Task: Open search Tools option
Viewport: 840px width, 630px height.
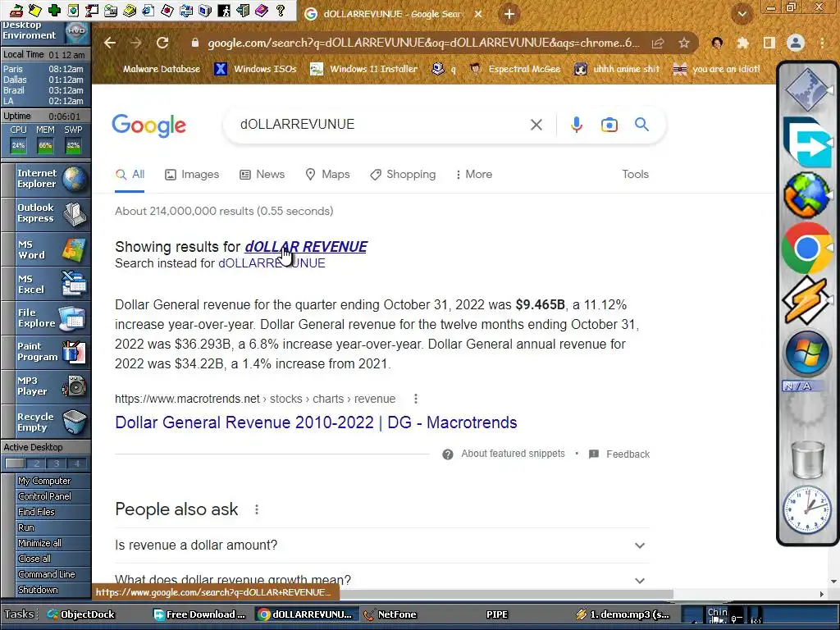Action: tap(636, 175)
